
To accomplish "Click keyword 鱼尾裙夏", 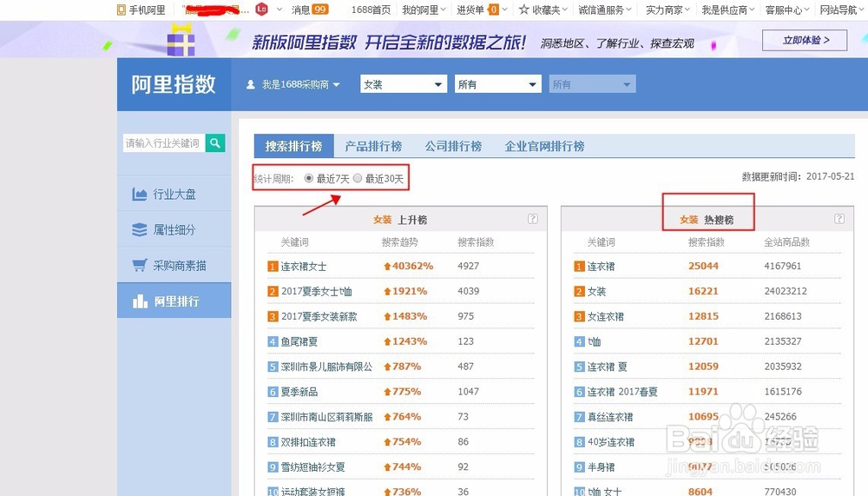I will pyautogui.click(x=299, y=342).
